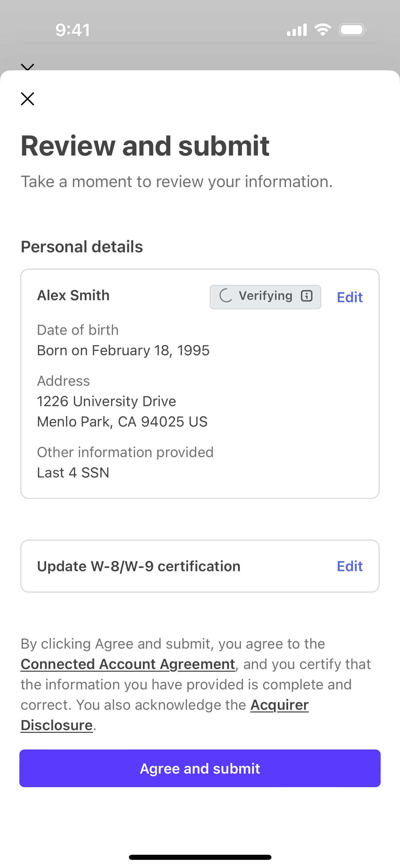
Task: Tap the Last 4 SSN entry
Action: [x=73, y=472]
